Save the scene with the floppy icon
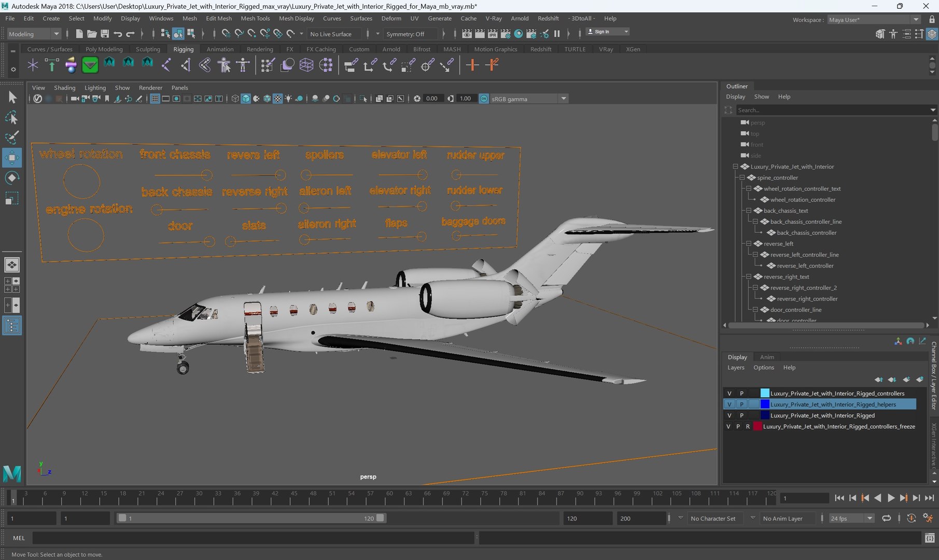 pos(105,34)
